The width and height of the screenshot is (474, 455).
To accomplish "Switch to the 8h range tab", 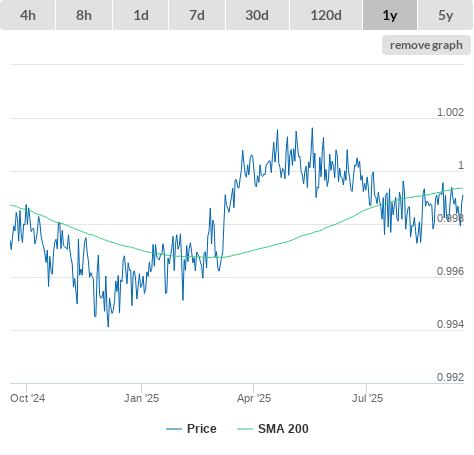I will tap(84, 15).
